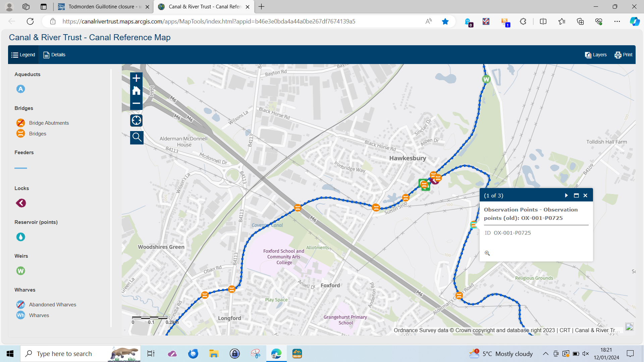Toggle the Legend panel

23,55
